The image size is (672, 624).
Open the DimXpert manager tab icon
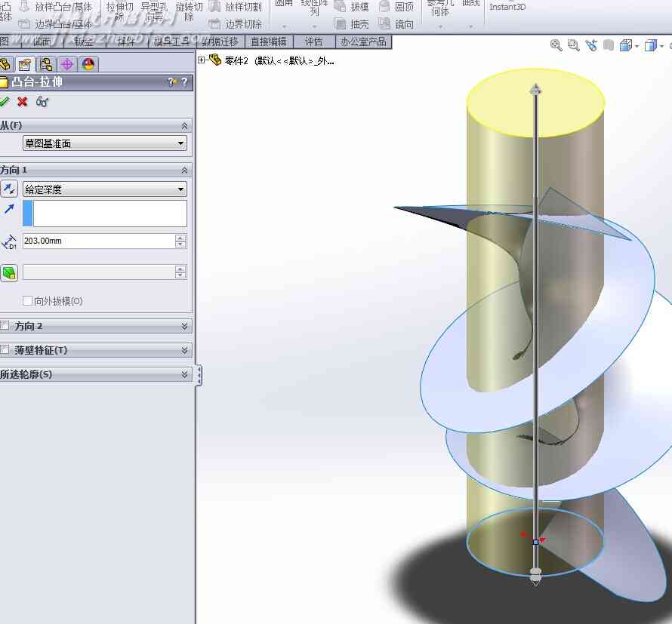[67, 64]
